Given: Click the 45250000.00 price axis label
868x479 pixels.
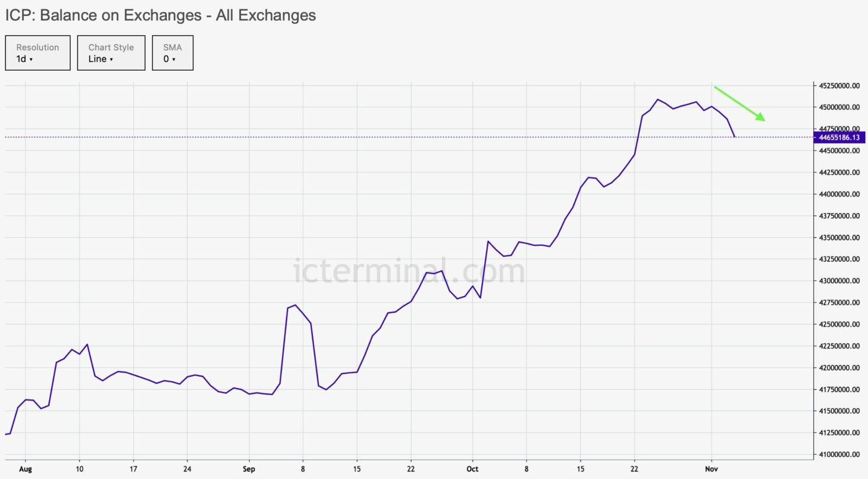Looking at the screenshot, I should 839,86.
